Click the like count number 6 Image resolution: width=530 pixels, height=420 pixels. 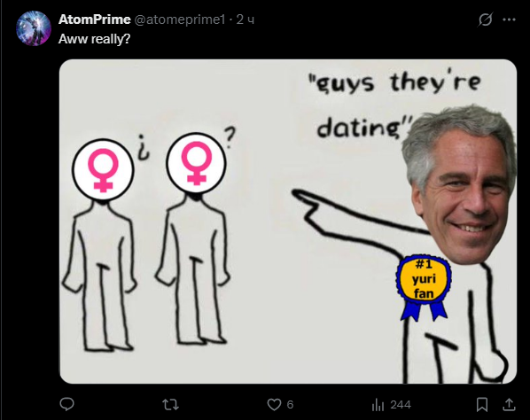point(290,404)
